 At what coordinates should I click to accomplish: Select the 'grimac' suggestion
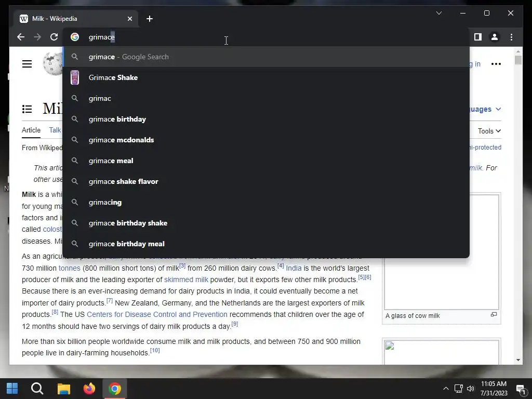point(266,98)
